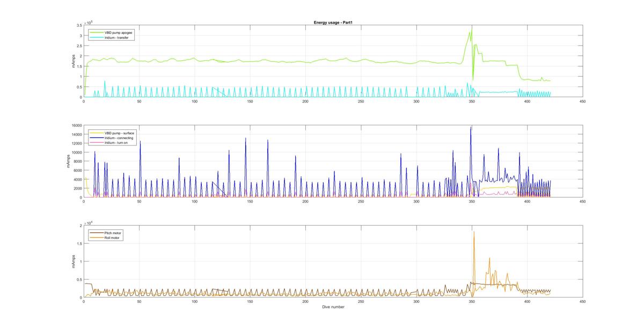Click the mAmps y-axis label of the top plot
Viewport: 644px width, 334px height.
point(74,61)
